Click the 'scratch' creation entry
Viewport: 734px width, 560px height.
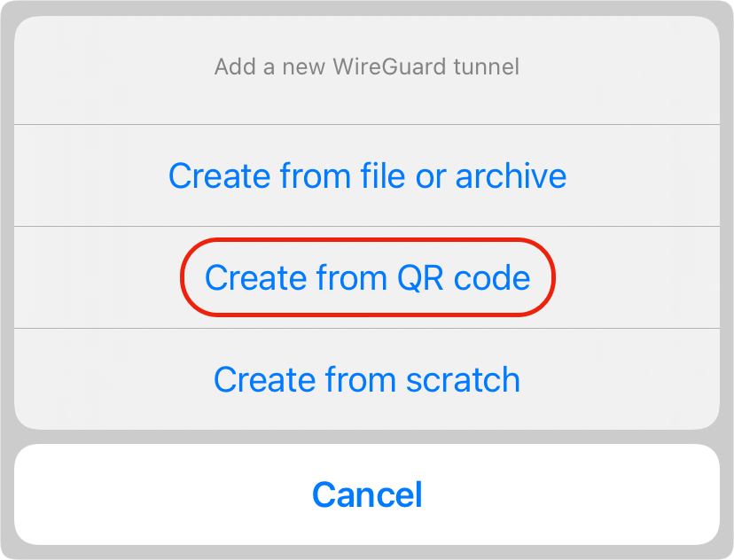pyautogui.click(x=367, y=379)
